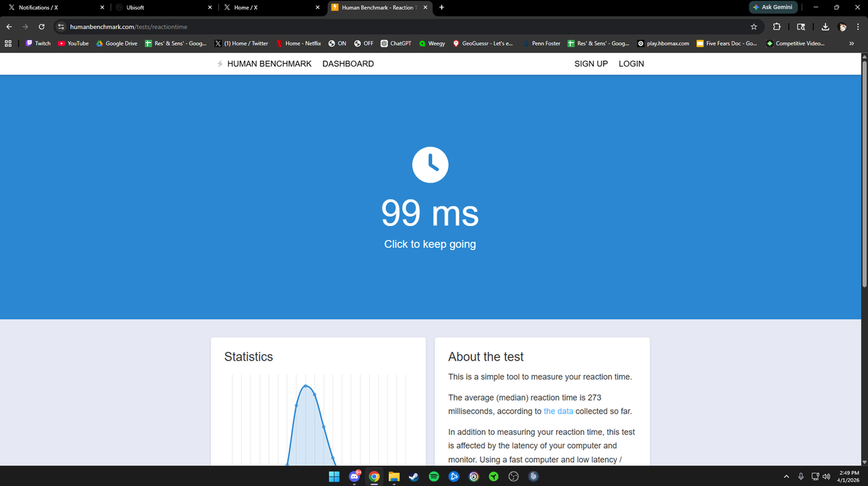The height and width of the screenshot is (486, 868).
Task: Click the white clock icon in the blue area
Action: [430, 164]
